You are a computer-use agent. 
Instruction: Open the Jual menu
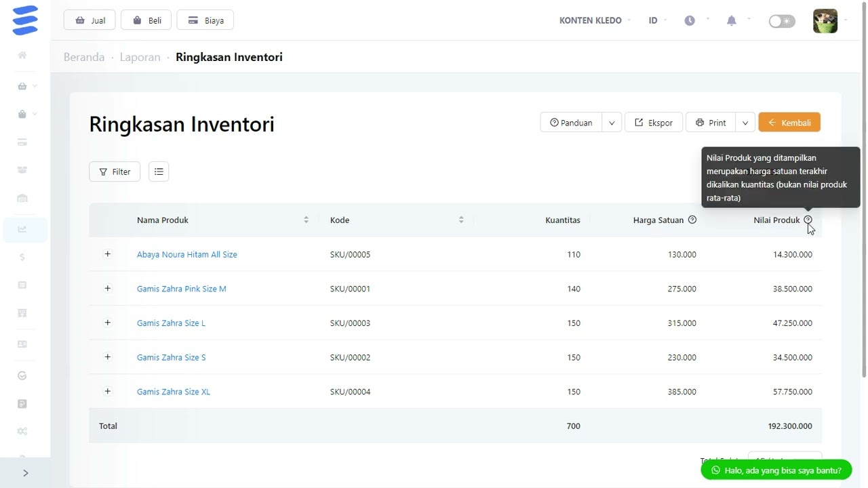pos(90,20)
